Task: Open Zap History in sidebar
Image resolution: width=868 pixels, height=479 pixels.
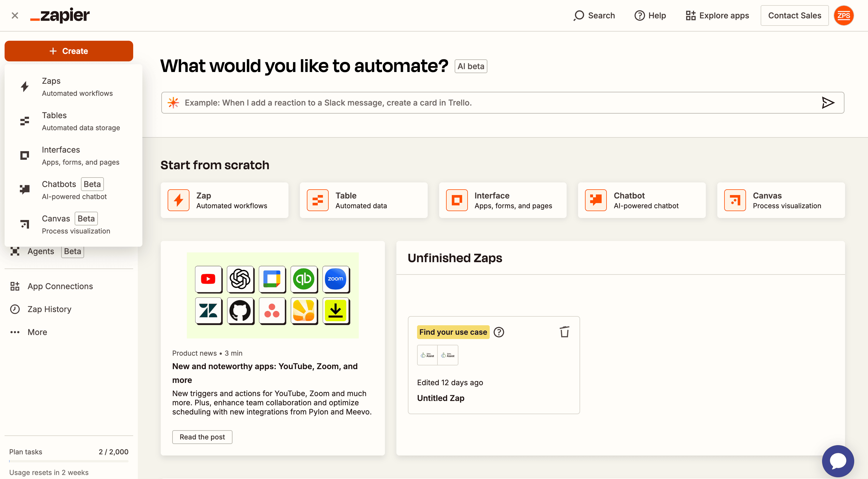Action: pos(49,309)
